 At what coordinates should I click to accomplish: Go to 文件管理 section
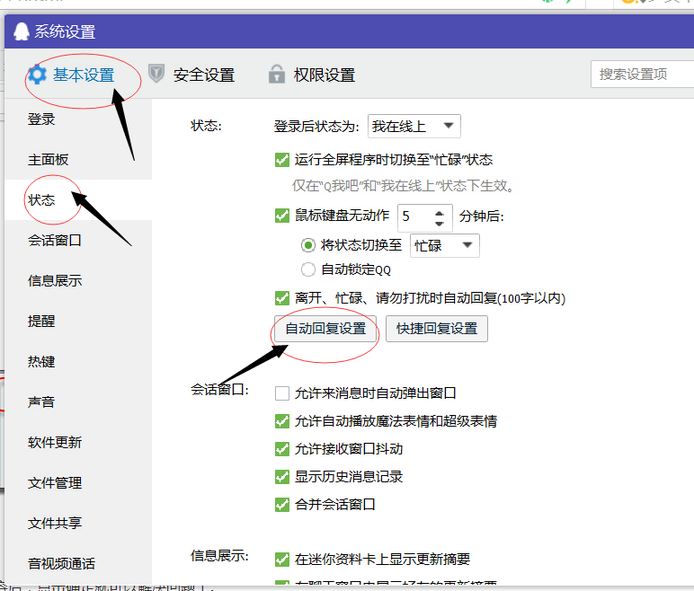(55, 483)
